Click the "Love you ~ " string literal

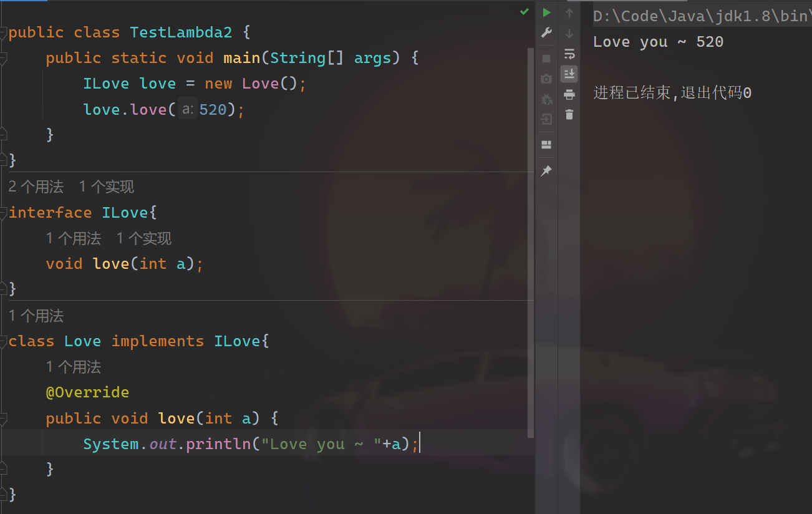point(322,444)
